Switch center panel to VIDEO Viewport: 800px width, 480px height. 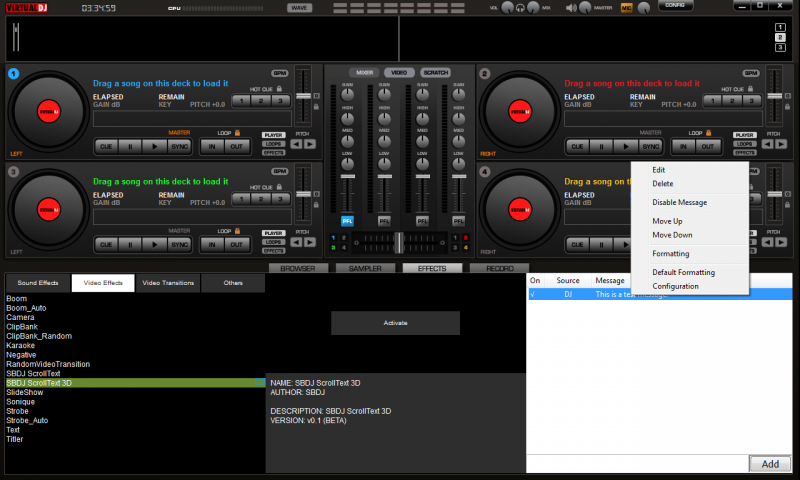click(399, 73)
